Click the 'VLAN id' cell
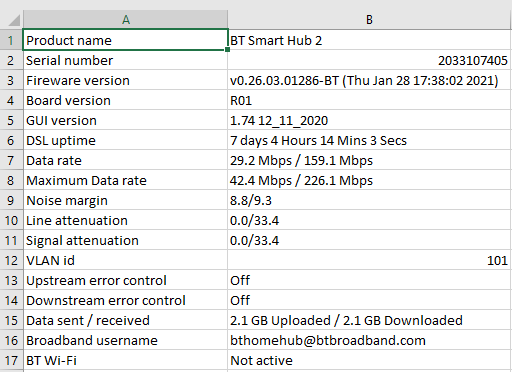Viewport: 512px width, 372px height. pyautogui.click(x=125, y=260)
